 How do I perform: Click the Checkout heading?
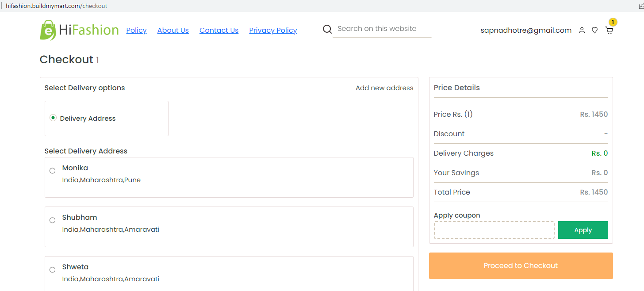(x=66, y=60)
